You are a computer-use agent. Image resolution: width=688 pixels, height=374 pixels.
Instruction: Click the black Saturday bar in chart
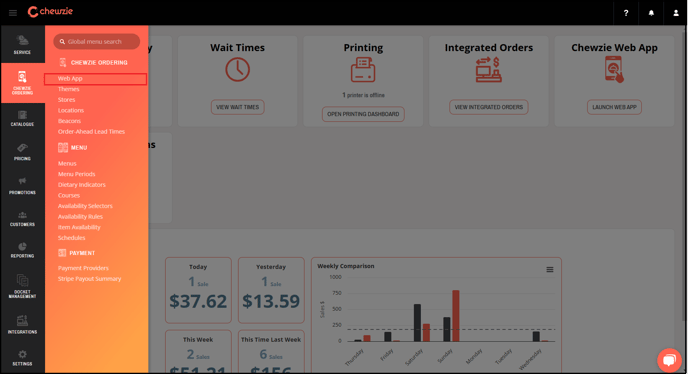(x=417, y=323)
